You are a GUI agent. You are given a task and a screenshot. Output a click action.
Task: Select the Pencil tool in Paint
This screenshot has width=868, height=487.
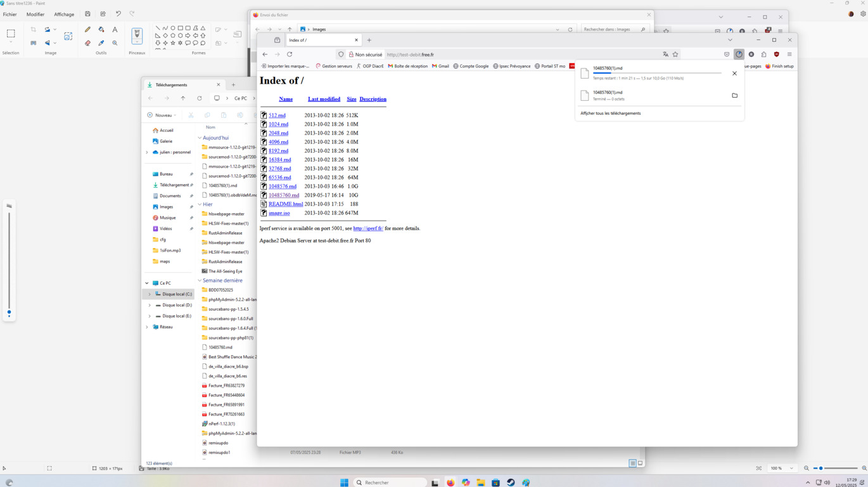[87, 29]
